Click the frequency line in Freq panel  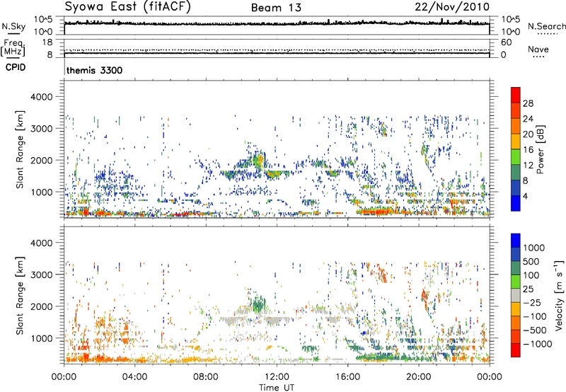pos(277,53)
